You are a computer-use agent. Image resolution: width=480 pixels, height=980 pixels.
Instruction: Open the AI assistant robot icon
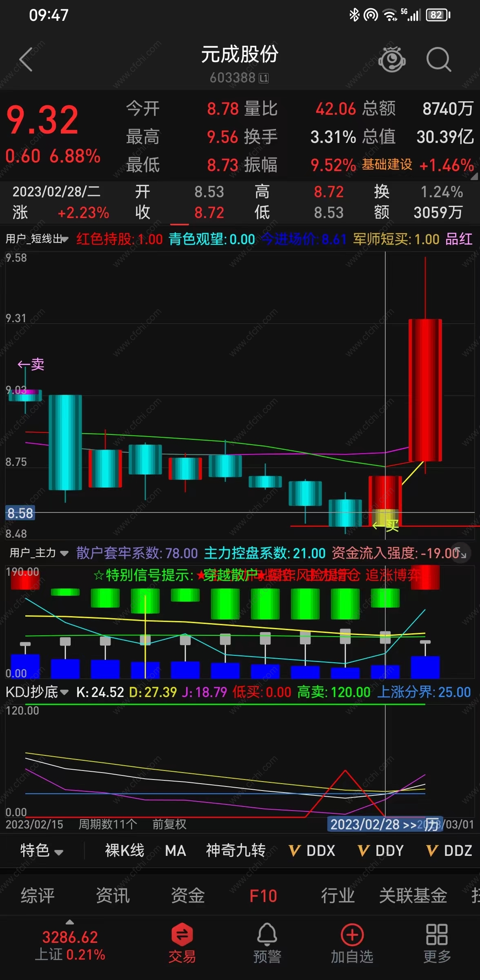(x=392, y=60)
